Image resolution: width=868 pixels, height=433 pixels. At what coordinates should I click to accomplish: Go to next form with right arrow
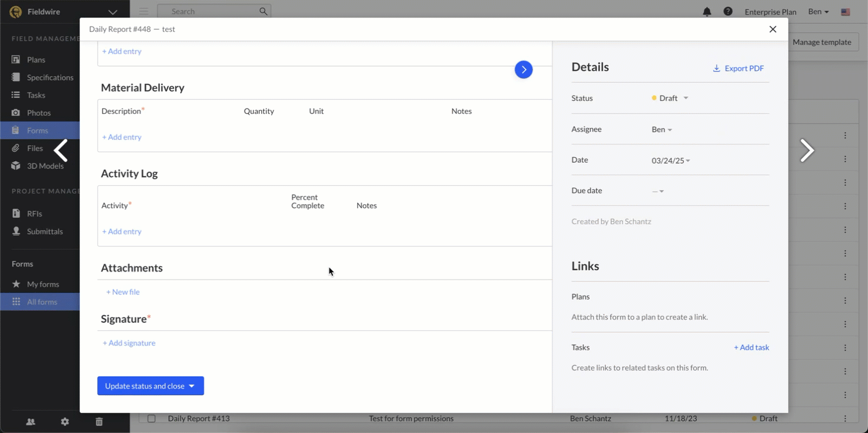pos(807,151)
